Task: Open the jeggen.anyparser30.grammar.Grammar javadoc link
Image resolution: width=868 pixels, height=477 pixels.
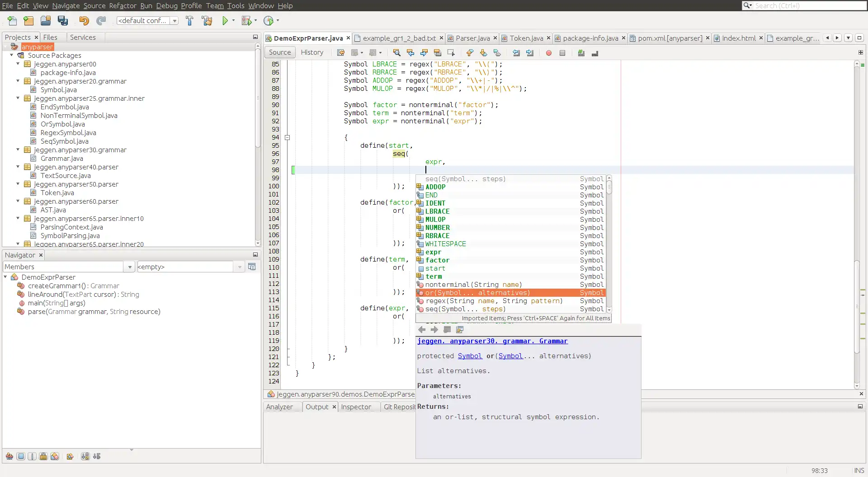Action: pos(492,341)
